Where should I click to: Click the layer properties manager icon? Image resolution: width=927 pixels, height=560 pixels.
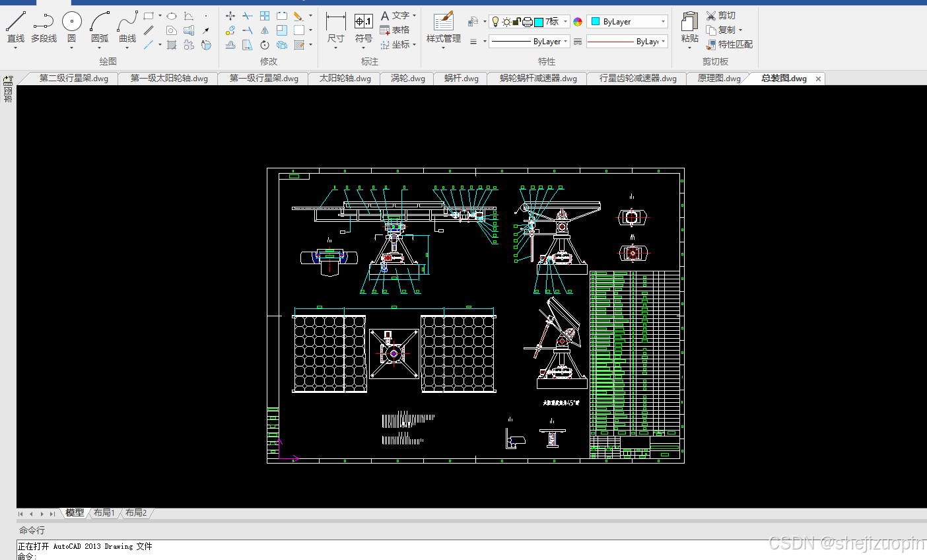(x=473, y=22)
